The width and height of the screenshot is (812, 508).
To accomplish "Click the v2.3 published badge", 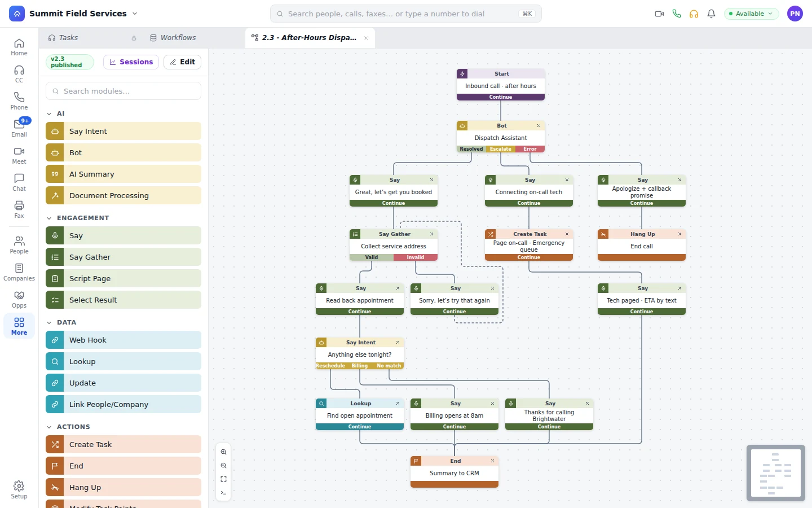I will tap(69, 62).
